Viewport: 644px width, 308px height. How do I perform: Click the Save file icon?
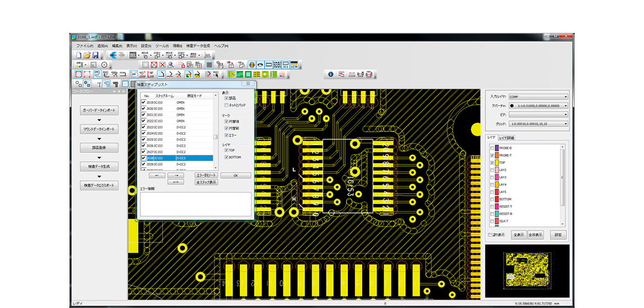(x=95, y=56)
